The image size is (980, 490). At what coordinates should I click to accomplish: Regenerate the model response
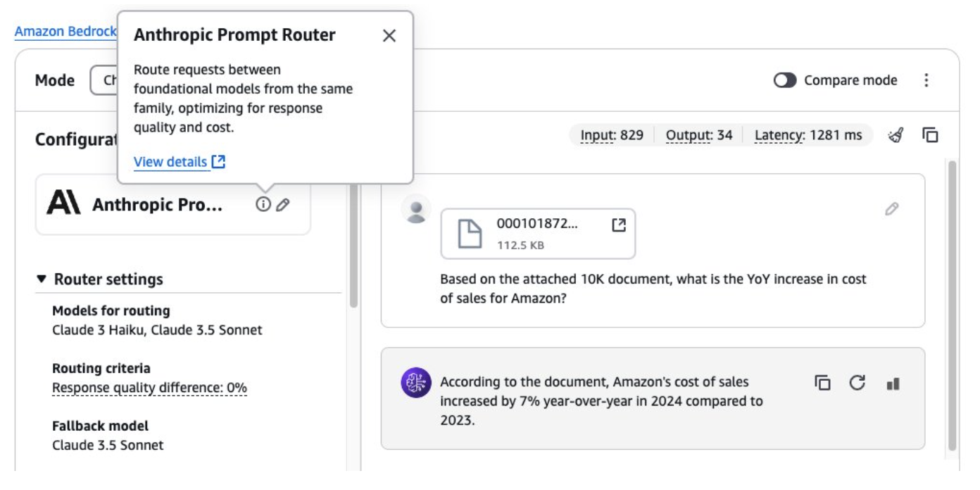point(857,383)
